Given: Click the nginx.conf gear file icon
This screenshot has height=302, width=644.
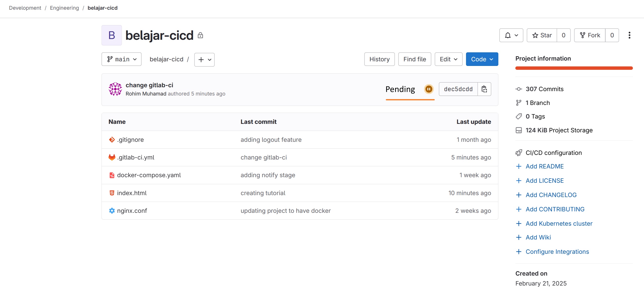Looking at the screenshot, I should (112, 211).
